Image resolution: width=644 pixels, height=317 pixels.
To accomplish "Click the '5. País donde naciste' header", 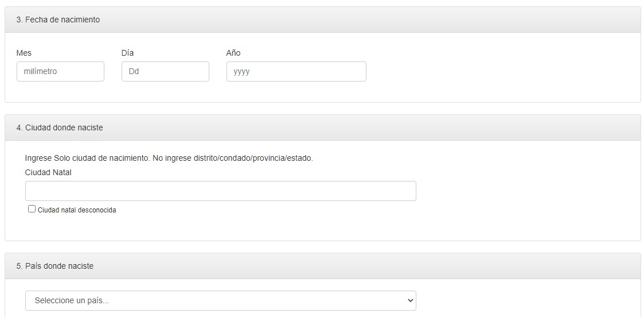I will click(55, 266).
